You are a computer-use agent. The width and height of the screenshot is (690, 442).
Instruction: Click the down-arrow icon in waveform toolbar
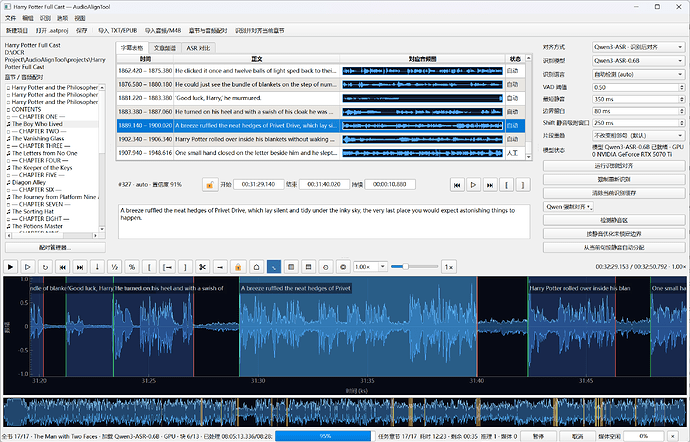click(x=97, y=267)
